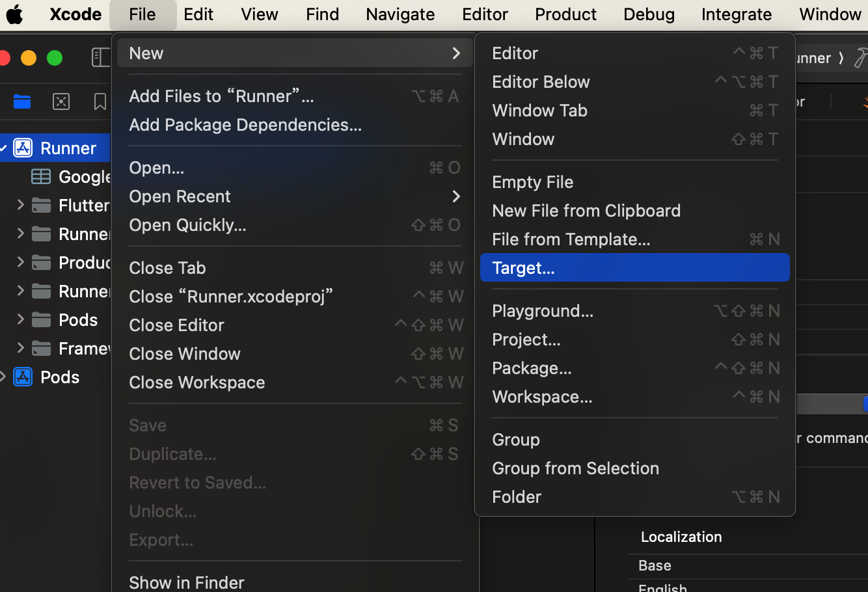Select Base localization row
Screen dimensions: 868x592
748,565
